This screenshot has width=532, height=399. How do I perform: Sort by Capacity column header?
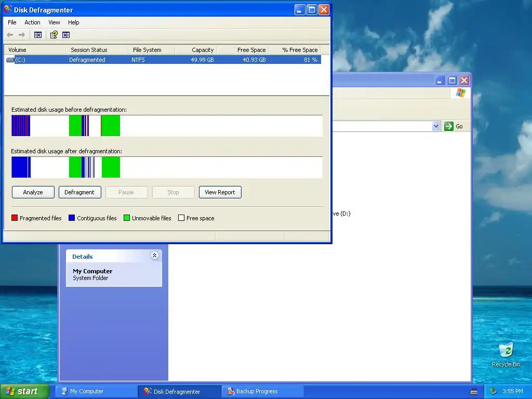click(x=195, y=50)
